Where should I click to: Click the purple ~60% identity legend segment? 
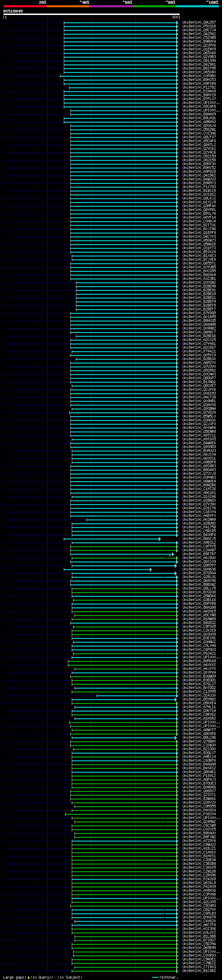111,6
